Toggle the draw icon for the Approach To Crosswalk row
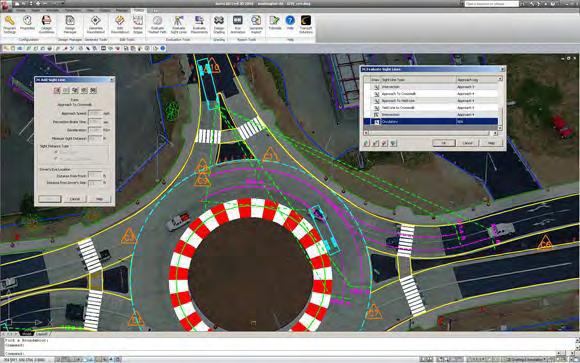The height and width of the screenshot is (363, 580). [377, 94]
